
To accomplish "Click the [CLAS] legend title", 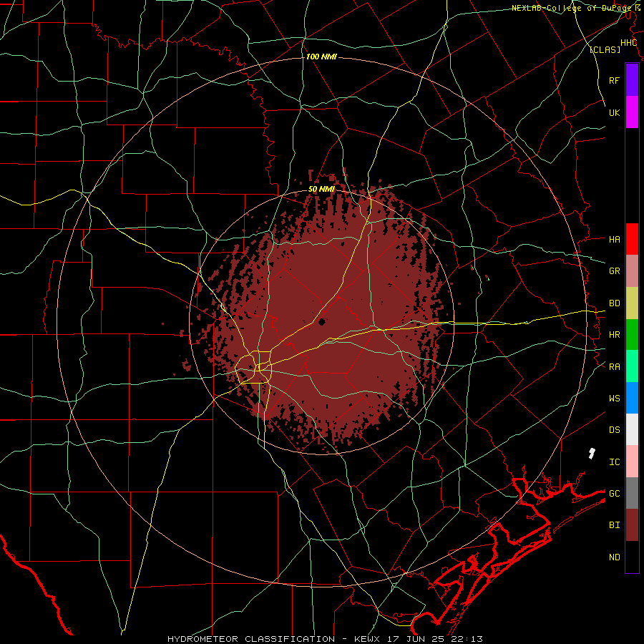I will point(605,49).
